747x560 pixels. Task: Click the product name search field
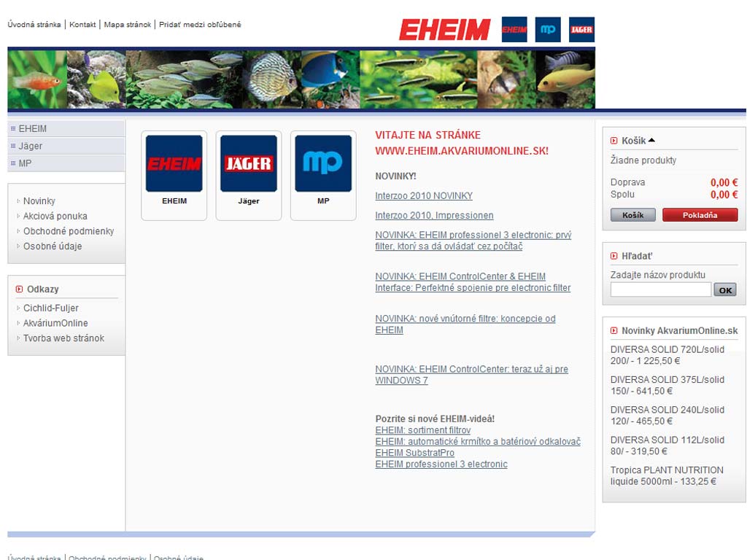(x=661, y=289)
